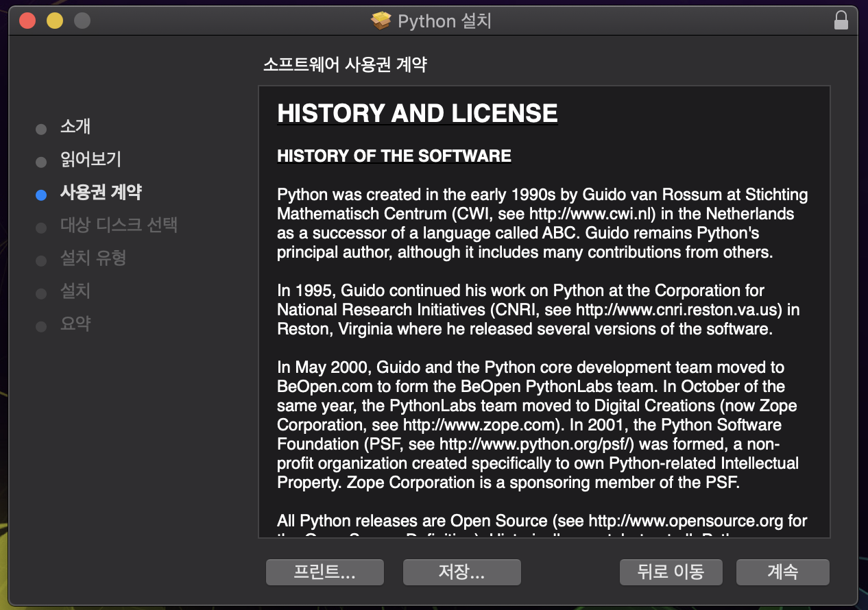
Task: Click the gray bullet next to 읽어보기
Action: tap(41, 162)
